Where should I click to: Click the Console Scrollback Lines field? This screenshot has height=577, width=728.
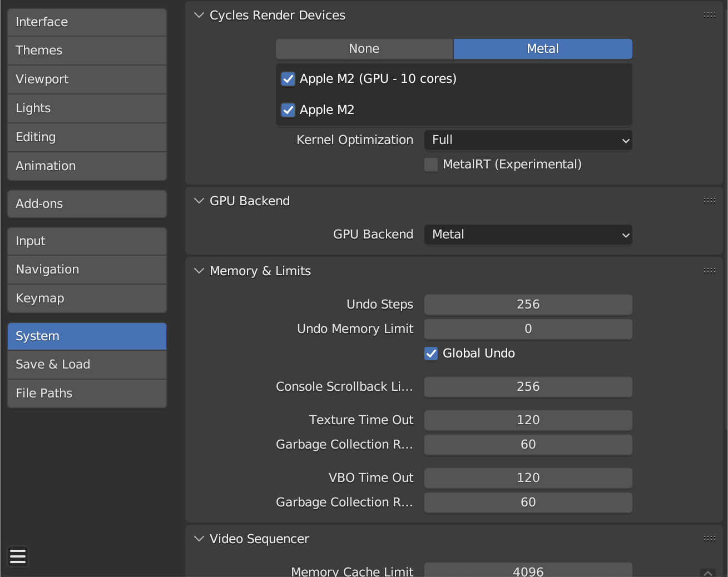(528, 387)
